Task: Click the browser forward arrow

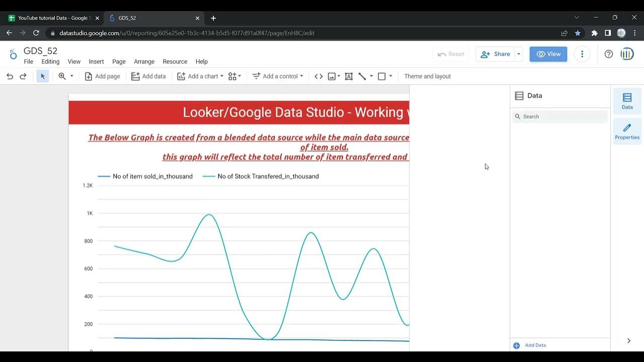Action: tap(23, 33)
